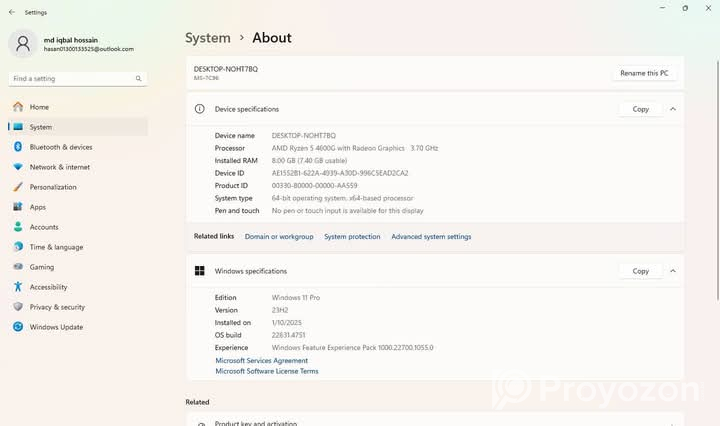Click the Installed on 1/10/2025 value
Image resolution: width=720 pixels, height=426 pixels.
pyautogui.click(x=287, y=323)
